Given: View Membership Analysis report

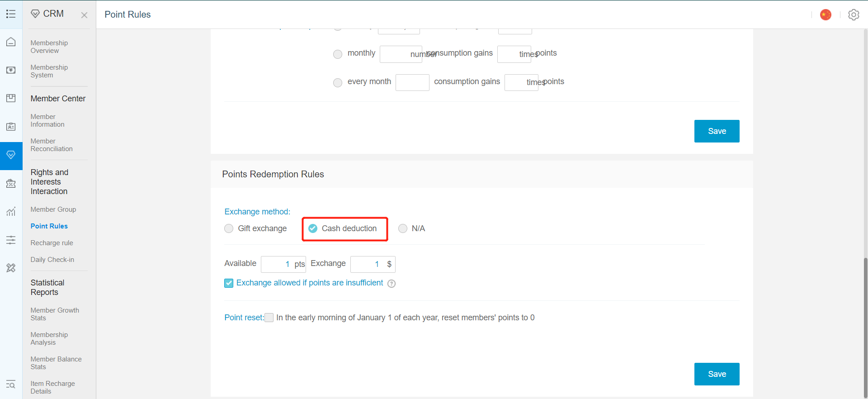Looking at the screenshot, I should coord(49,338).
